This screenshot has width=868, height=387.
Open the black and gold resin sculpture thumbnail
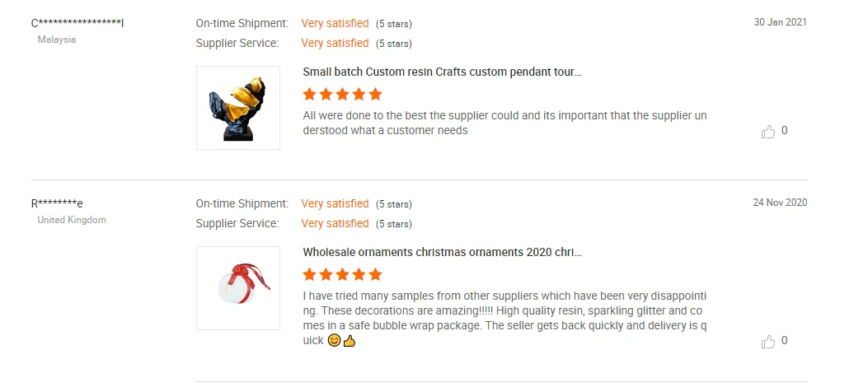238,108
